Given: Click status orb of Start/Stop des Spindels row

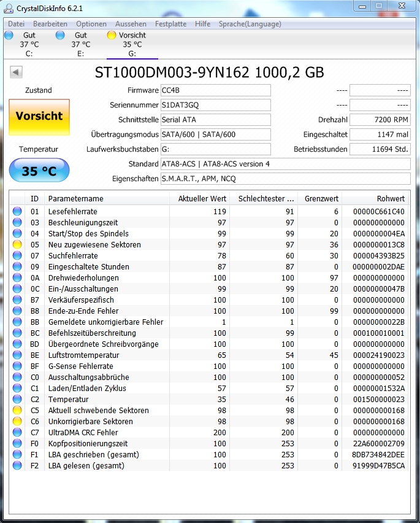Looking at the screenshot, I should tap(17, 233).
